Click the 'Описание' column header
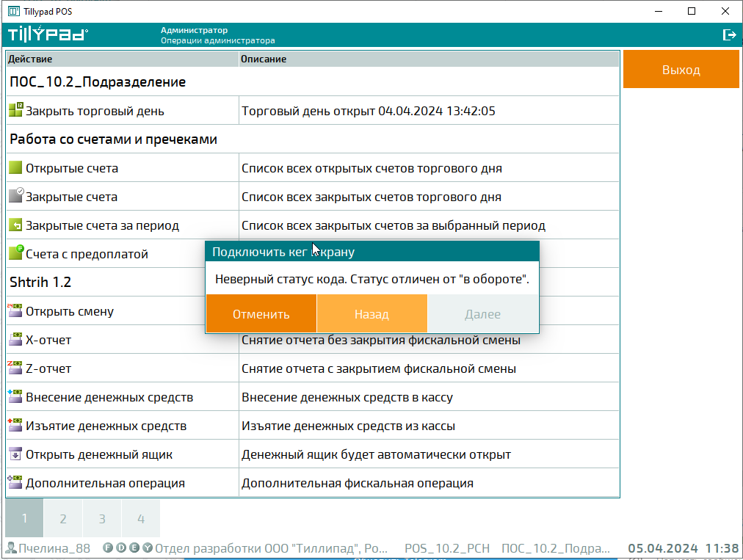Image resolution: width=743 pixels, height=560 pixels. coord(429,59)
